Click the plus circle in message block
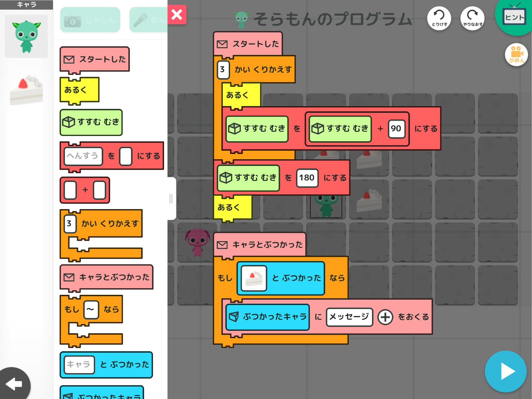The width and height of the screenshot is (532, 399). click(x=385, y=317)
